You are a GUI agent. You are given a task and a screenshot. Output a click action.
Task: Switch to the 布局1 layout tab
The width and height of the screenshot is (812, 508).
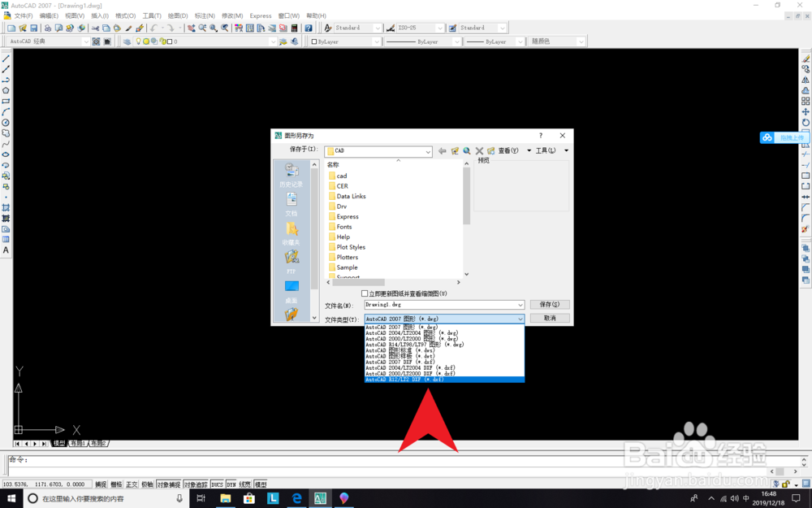click(77, 443)
